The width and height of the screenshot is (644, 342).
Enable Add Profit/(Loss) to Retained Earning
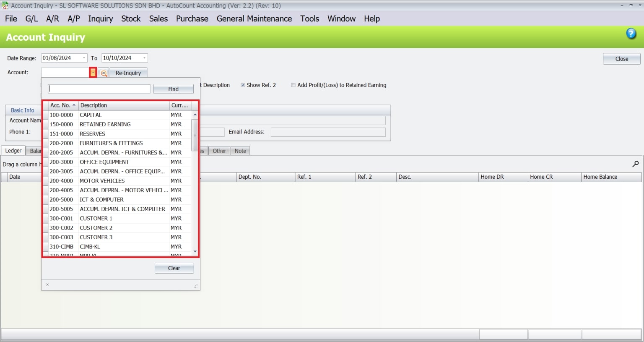pyautogui.click(x=293, y=85)
